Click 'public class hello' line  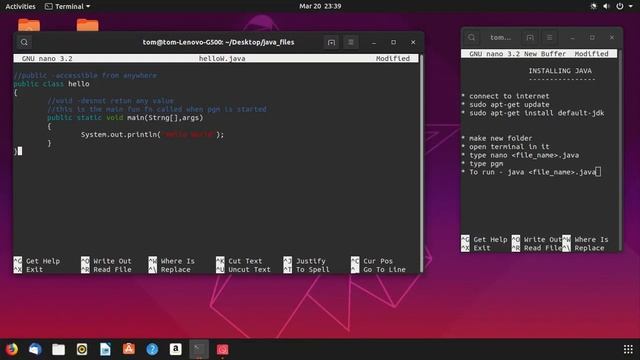[x=51, y=84]
